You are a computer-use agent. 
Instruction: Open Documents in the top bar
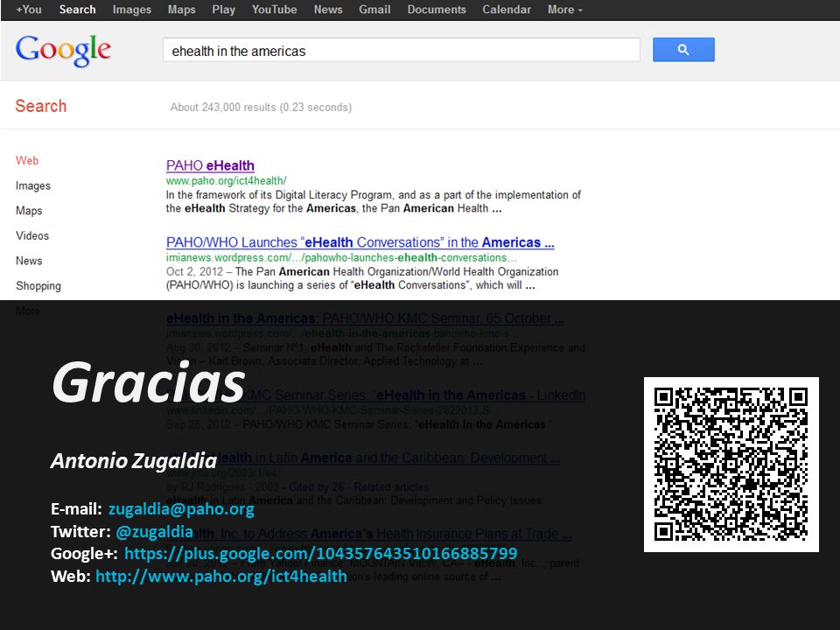click(x=437, y=10)
